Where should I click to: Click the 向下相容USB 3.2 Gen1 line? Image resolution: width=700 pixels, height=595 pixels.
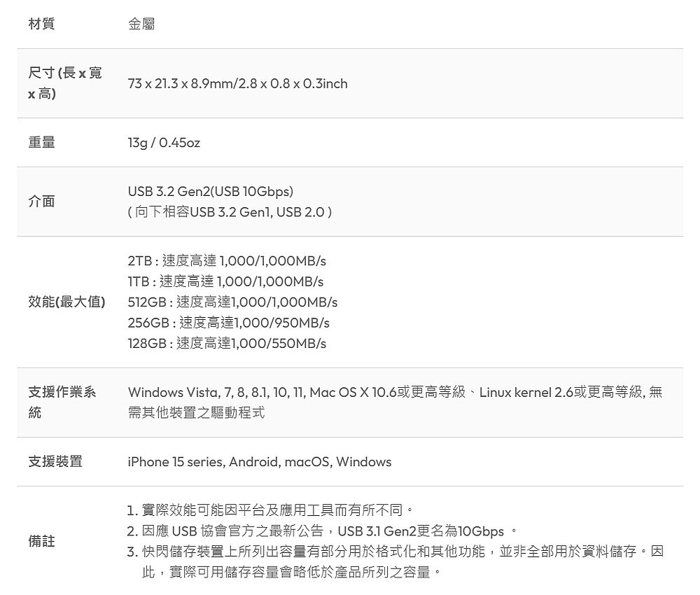(x=230, y=212)
